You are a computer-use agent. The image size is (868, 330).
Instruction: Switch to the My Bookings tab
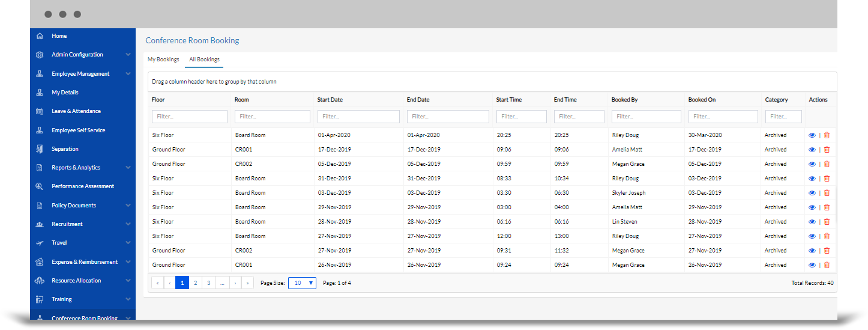(163, 60)
